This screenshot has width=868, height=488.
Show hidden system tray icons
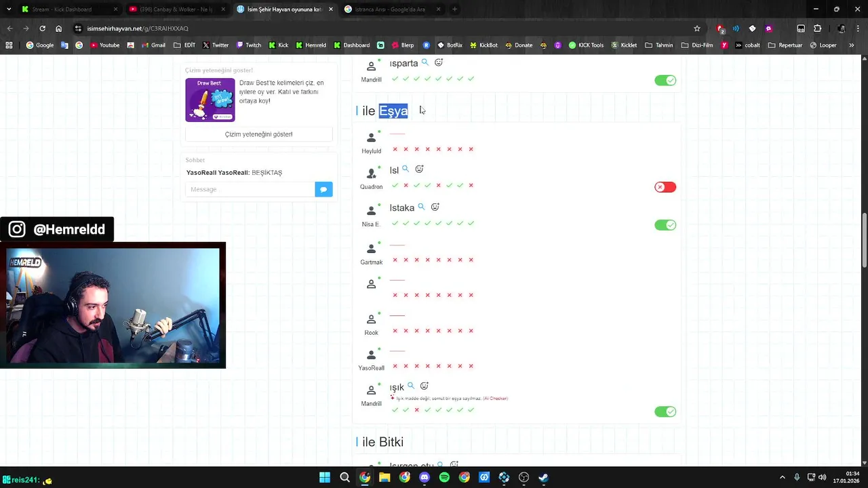pos(782,477)
